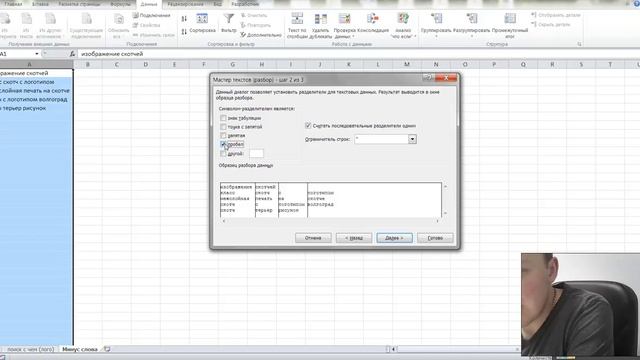
Task: Click the Other delimiter input box
Action: click(x=256, y=153)
